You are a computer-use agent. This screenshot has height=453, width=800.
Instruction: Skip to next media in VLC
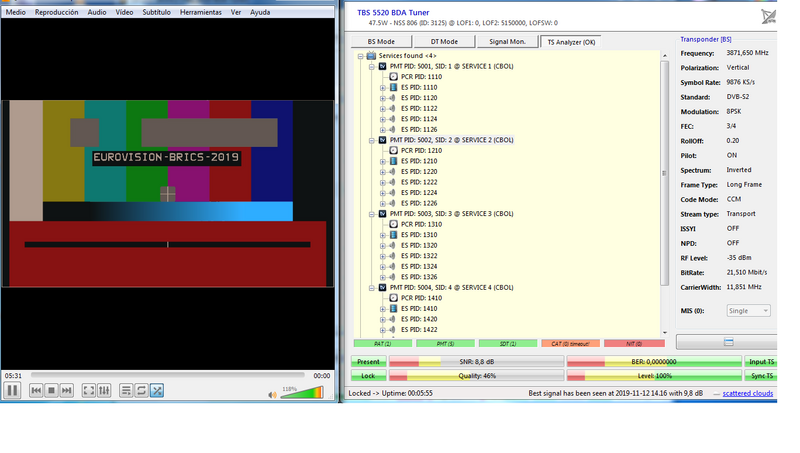66,391
